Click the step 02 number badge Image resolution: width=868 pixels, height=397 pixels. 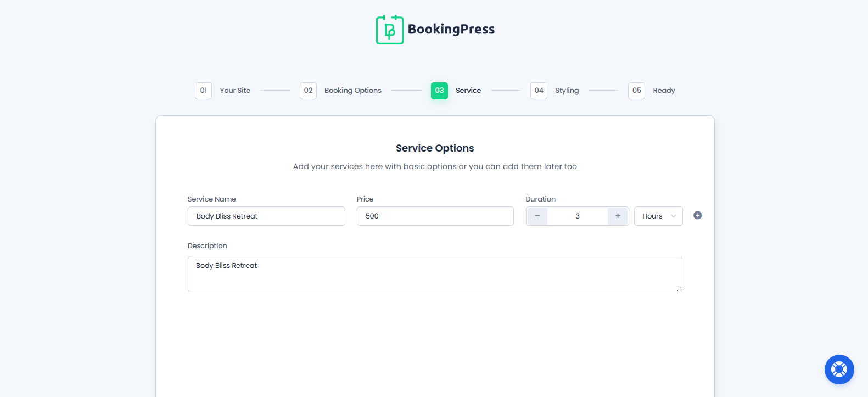click(308, 91)
